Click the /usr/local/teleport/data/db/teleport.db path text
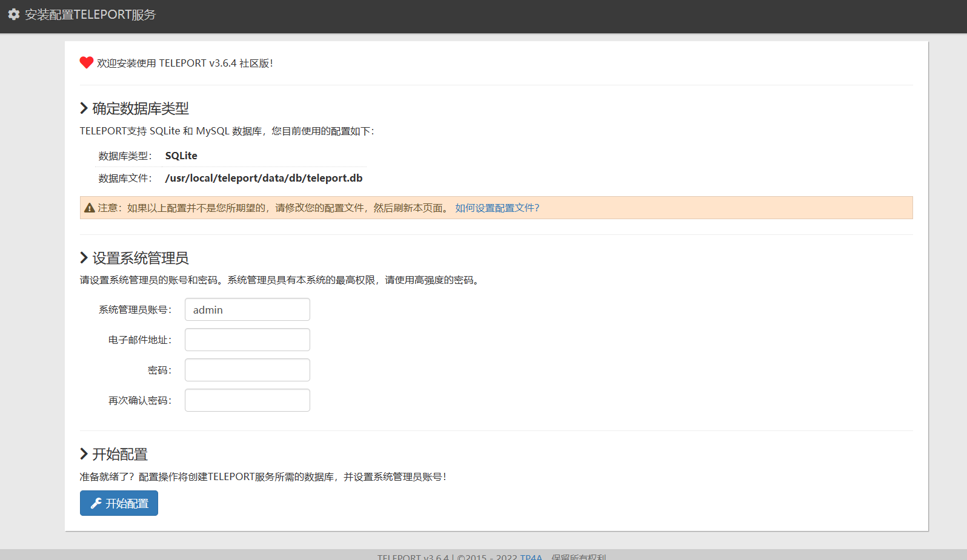 pos(264,178)
